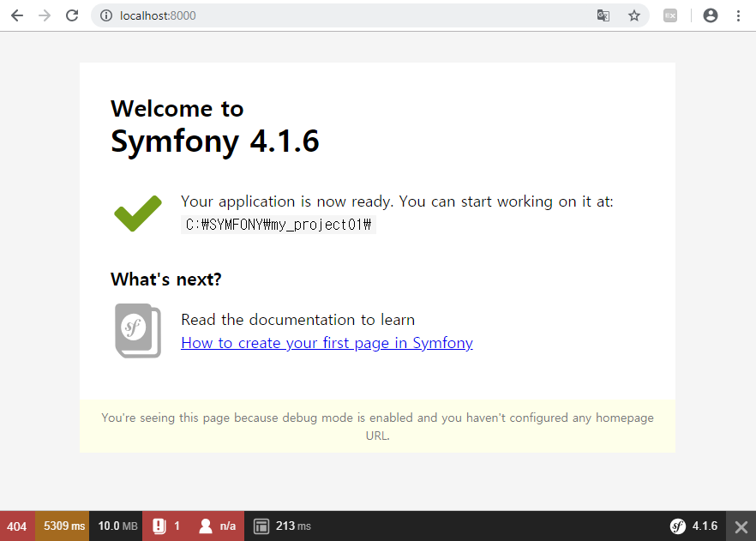Open the 10.0 MB memory panel
Image resolution: width=756 pixels, height=541 pixels.
(x=117, y=526)
